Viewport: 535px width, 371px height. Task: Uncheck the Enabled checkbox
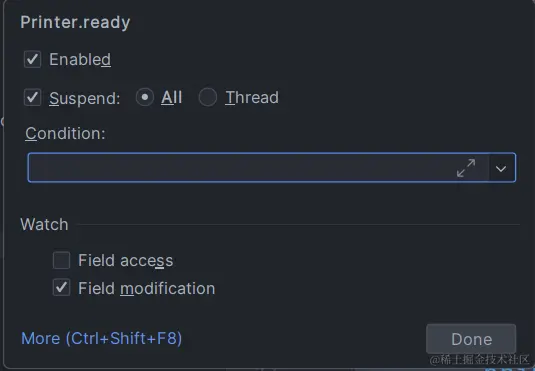pos(32,59)
